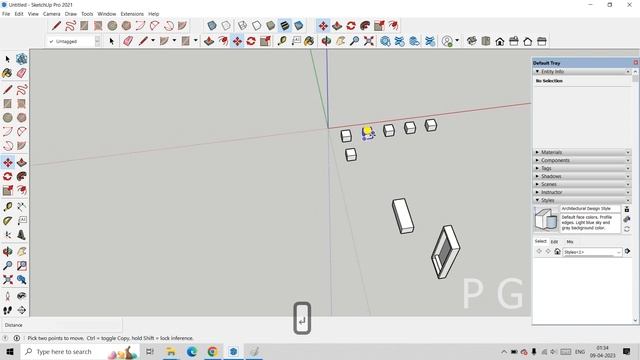
Task: Collapse the Styles panel
Action: pyautogui.click(x=537, y=200)
